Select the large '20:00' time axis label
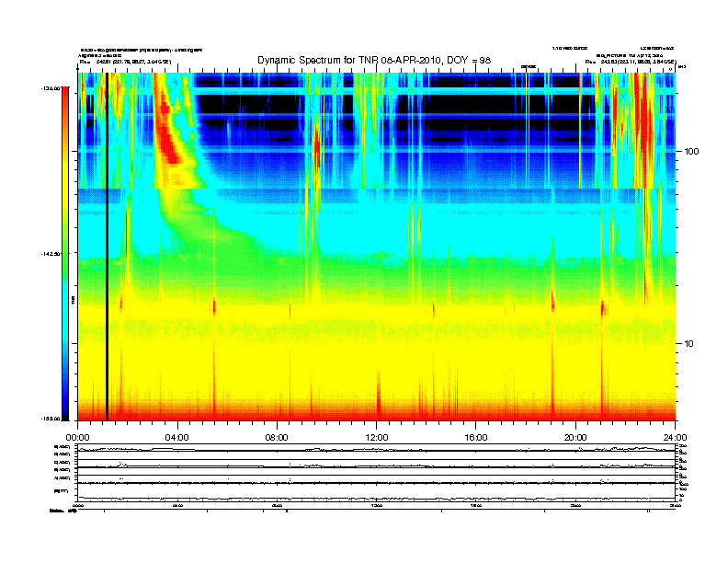The height and width of the screenshot is (563, 728). [575, 437]
